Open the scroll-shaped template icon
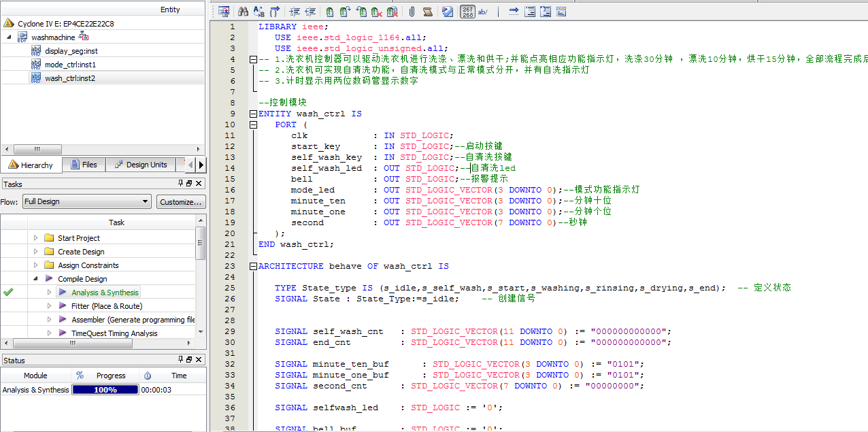This screenshot has height=432, width=868. (x=428, y=12)
